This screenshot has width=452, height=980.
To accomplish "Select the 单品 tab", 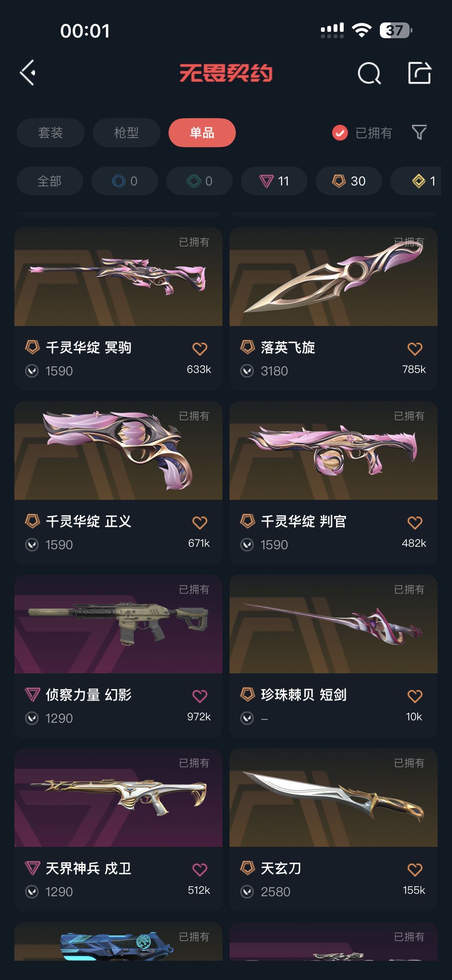I will coord(202,133).
